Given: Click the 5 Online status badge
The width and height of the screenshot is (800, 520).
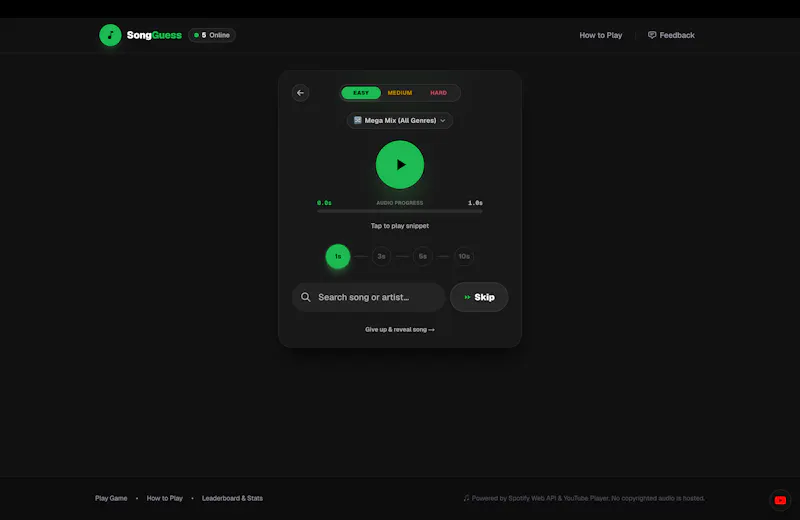Looking at the screenshot, I should (x=212, y=35).
